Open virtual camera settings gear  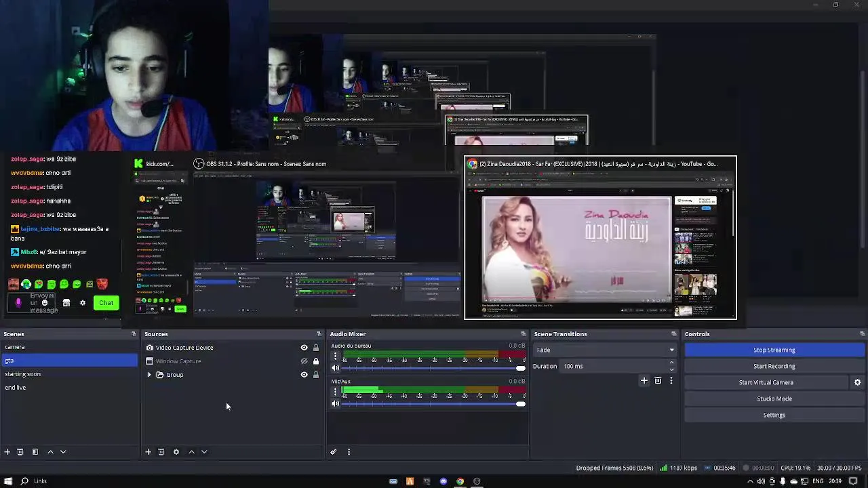click(857, 382)
